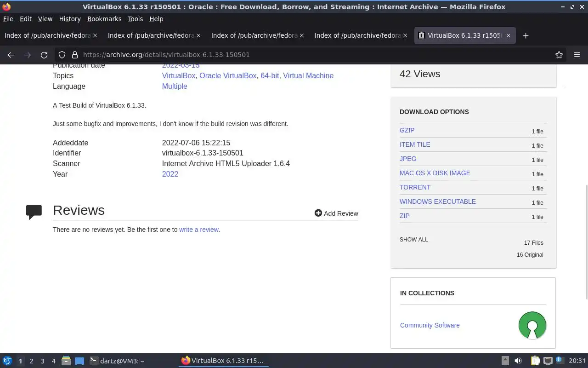Switch to the fourth Index of /pub/archive tab
Image resolution: width=588 pixels, height=368 pixels.
(x=362, y=35)
